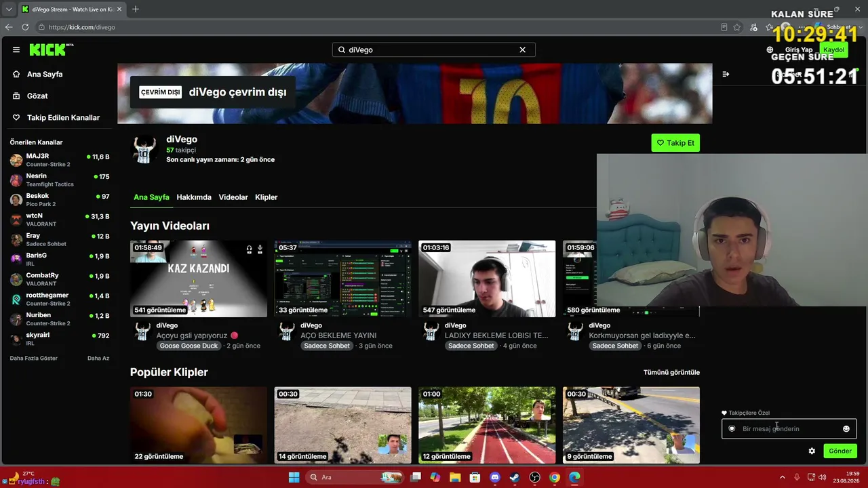The height and width of the screenshot is (488, 868).
Task: Follow channel with Takip Et button
Action: [675, 143]
